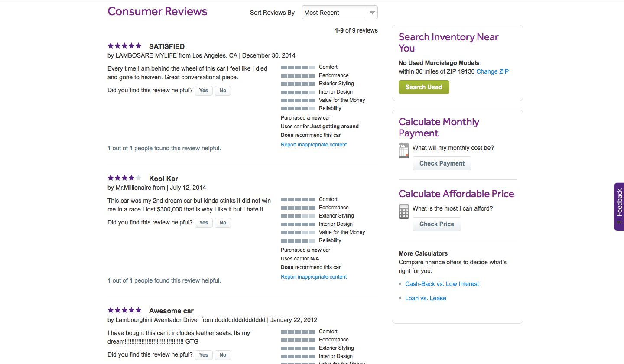Click the five-star rating of Awesome car review
This screenshot has height=364, width=624.
(125, 310)
